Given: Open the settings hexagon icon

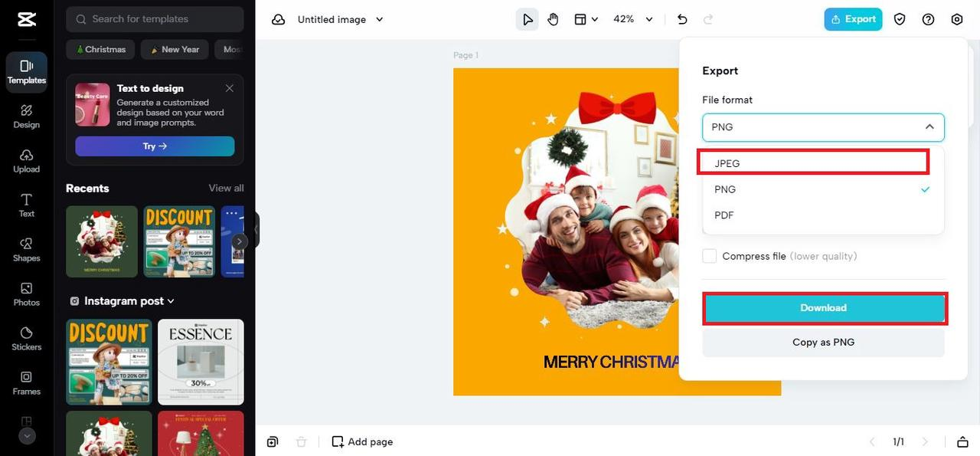Looking at the screenshot, I should pyautogui.click(x=957, y=19).
